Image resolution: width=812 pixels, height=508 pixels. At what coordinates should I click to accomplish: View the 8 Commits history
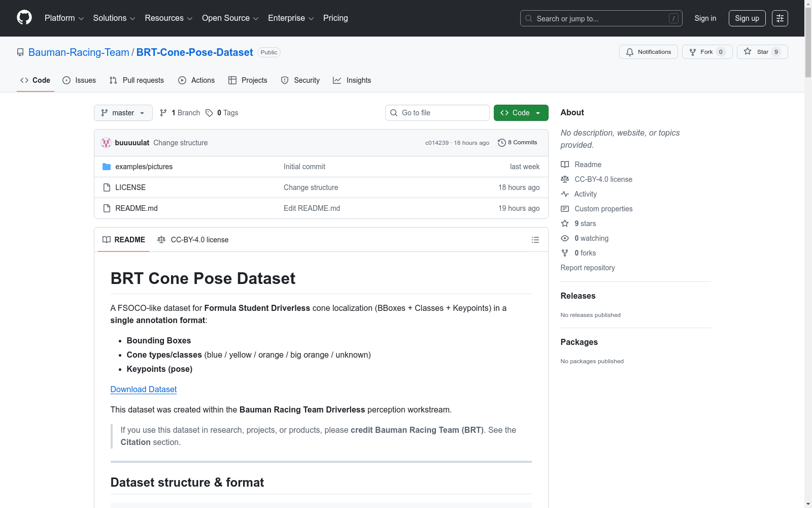(518, 143)
